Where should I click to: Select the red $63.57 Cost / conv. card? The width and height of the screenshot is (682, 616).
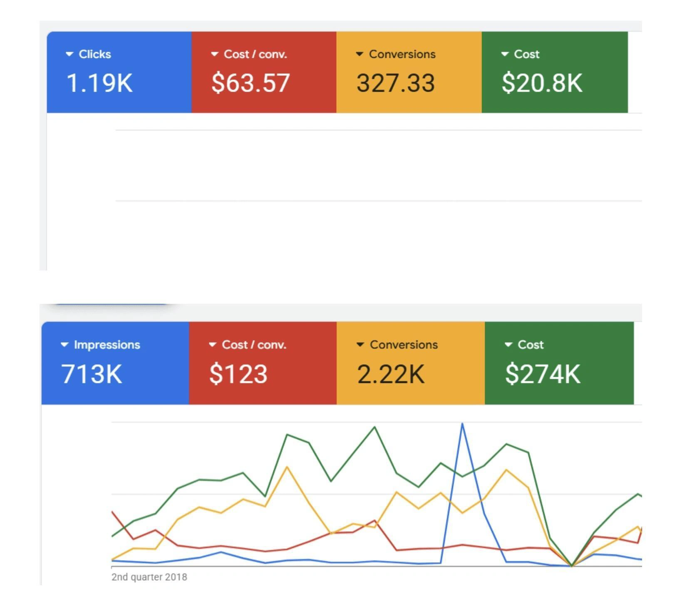tap(264, 72)
